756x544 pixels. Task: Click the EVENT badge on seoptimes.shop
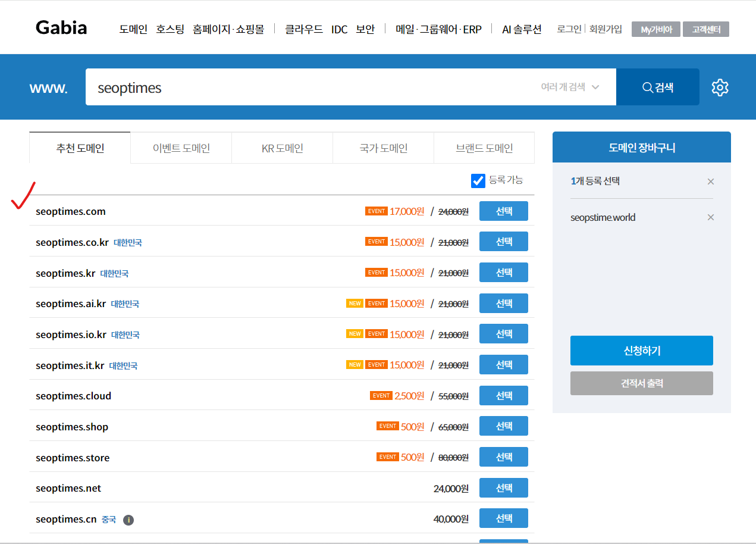coord(387,426)
